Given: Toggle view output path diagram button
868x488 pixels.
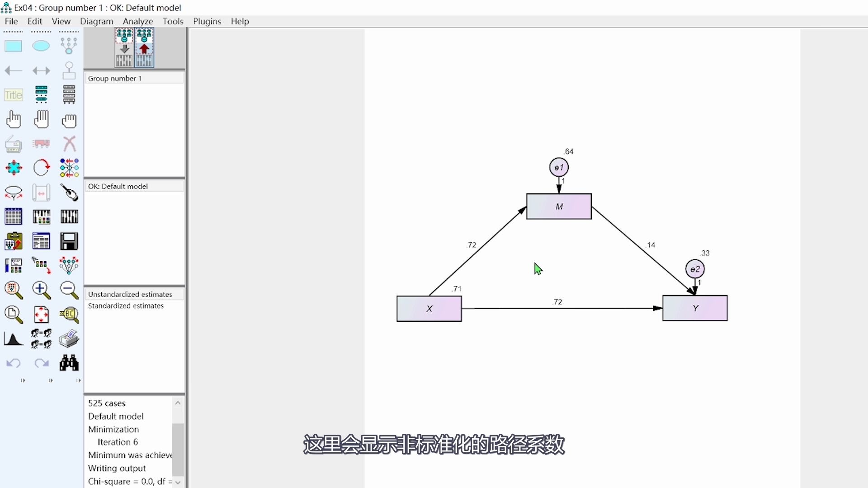Looking at the screenshot, I should click(x=144, y=48).
